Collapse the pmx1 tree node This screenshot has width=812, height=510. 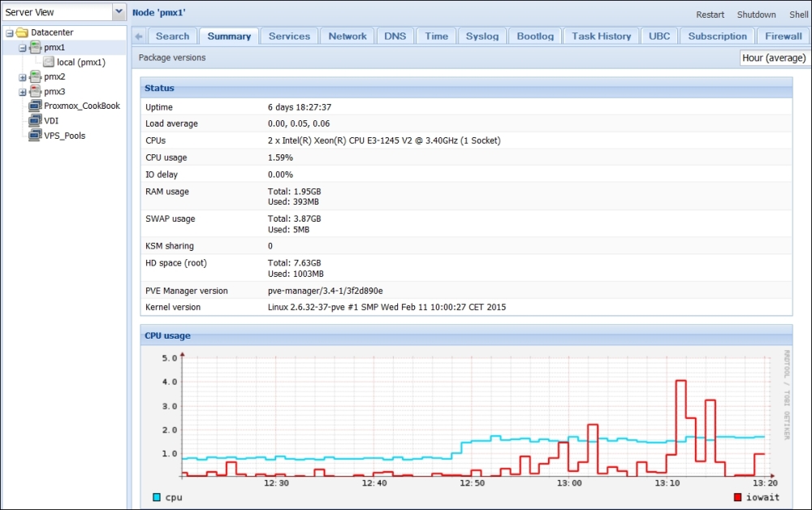(22, 48)
